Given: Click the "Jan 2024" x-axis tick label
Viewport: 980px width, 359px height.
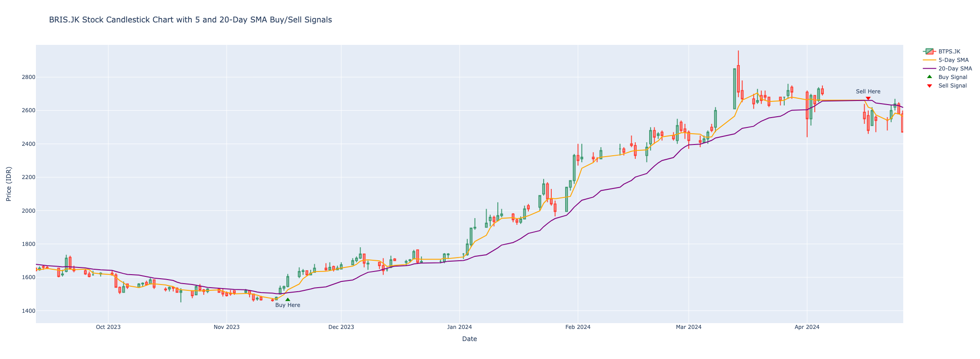Looking at the screenshot, I should click(459, 327).
